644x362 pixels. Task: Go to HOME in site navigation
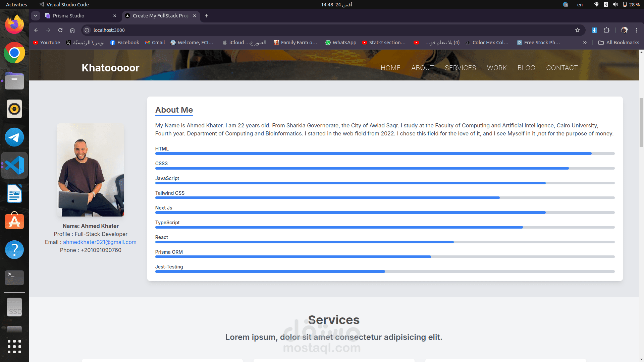pyautogui.click(x=390, y=68)
